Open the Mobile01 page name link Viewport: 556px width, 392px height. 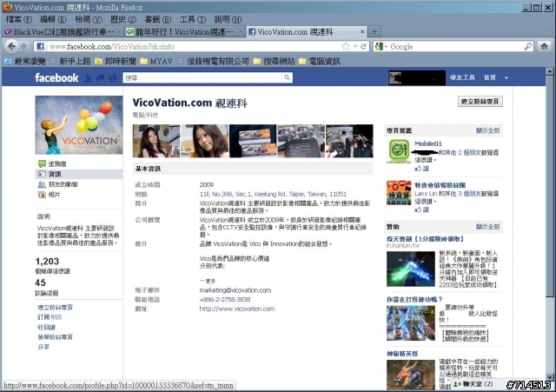pyautogui.click(x=428, y=143)
